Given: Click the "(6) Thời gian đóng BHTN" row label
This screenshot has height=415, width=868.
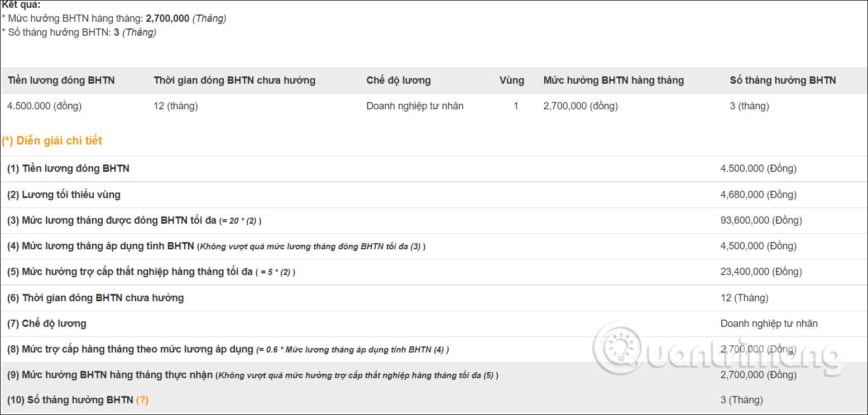Looking at the screenshot, I should [x=95, y=298].
